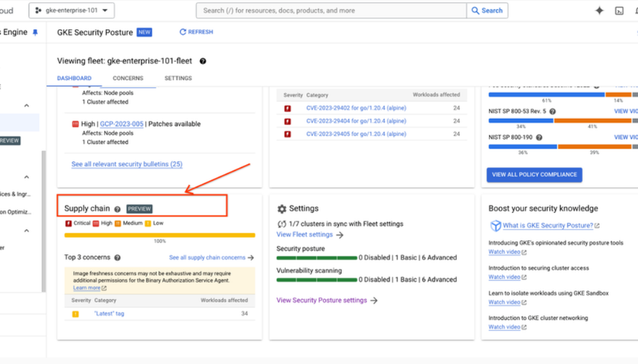Open CVE-2023-29402 vulnerability link
This screenshot has height=364, width=638.
pos(356,108)
